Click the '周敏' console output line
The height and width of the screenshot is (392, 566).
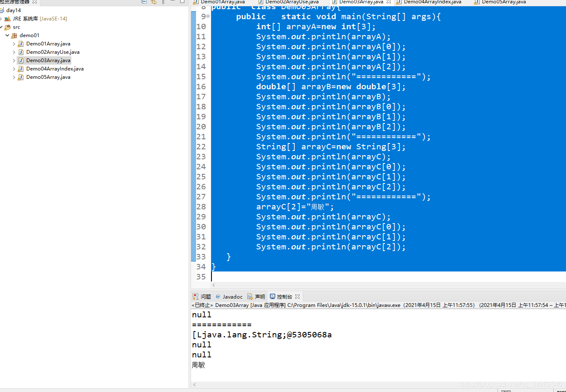pyautogui.click(x=199, y=365)
